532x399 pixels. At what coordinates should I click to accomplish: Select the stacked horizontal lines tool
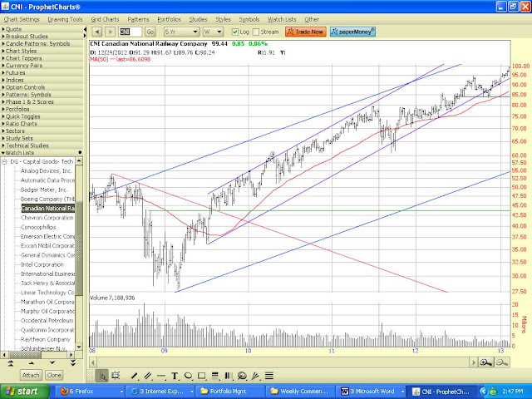coord(269,376)
